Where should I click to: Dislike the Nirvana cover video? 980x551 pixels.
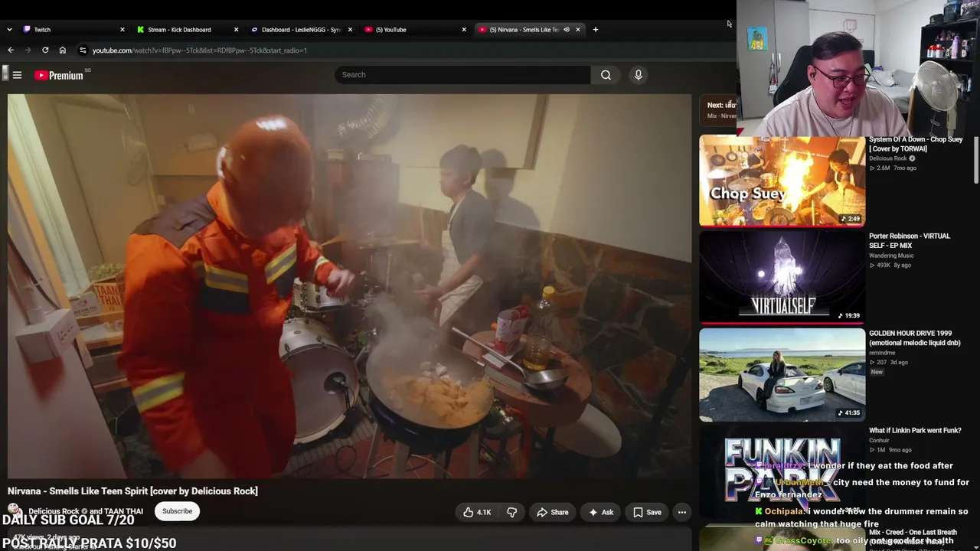coord(511,512)
